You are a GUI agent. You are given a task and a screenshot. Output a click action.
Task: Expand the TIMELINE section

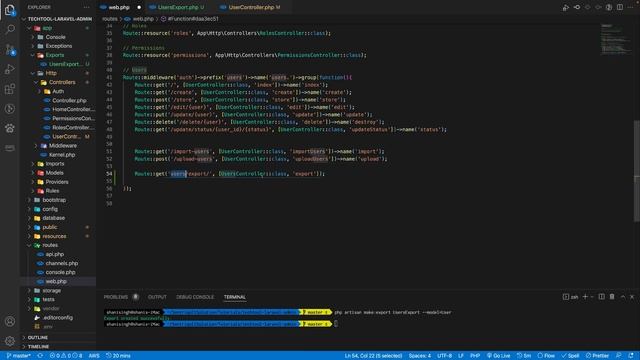click(x=59, y=347)
